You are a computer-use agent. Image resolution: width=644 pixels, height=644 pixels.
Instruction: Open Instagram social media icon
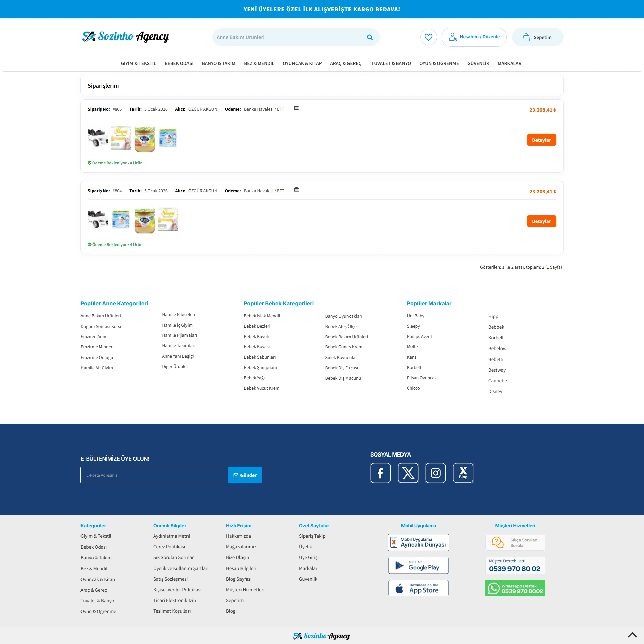pyautogui.click(x=435, y=473)
